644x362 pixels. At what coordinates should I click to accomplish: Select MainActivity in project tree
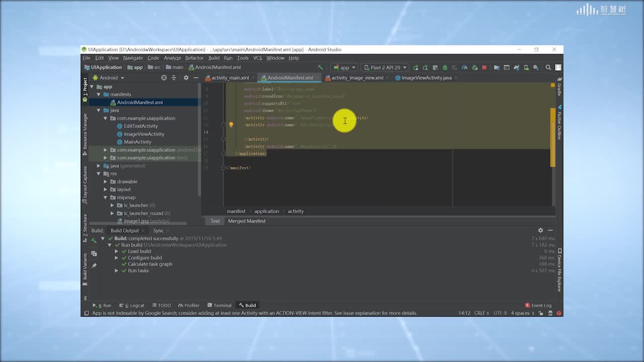tap(137, 142)
